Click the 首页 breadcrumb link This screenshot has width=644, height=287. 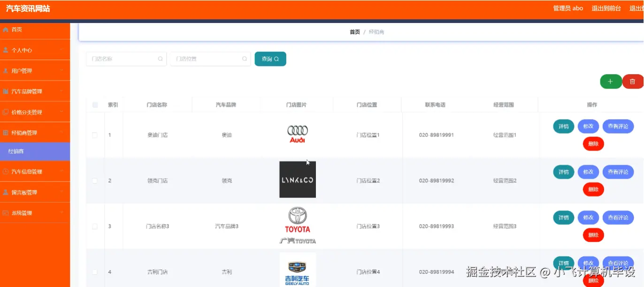355,32
